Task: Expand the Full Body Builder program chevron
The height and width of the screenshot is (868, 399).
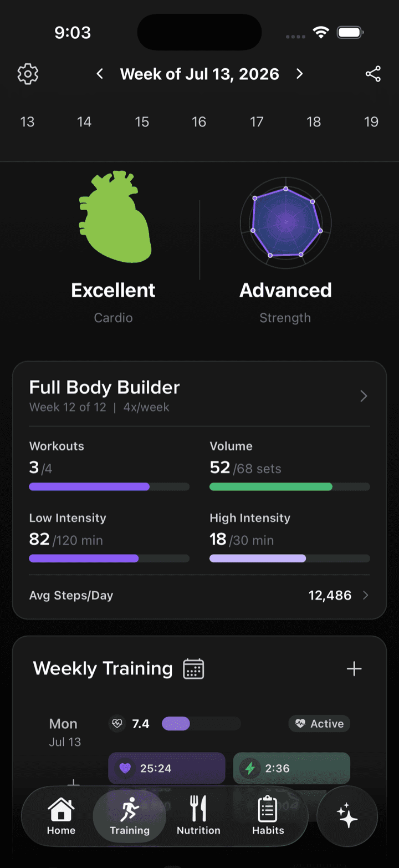Action: point(364,396)
